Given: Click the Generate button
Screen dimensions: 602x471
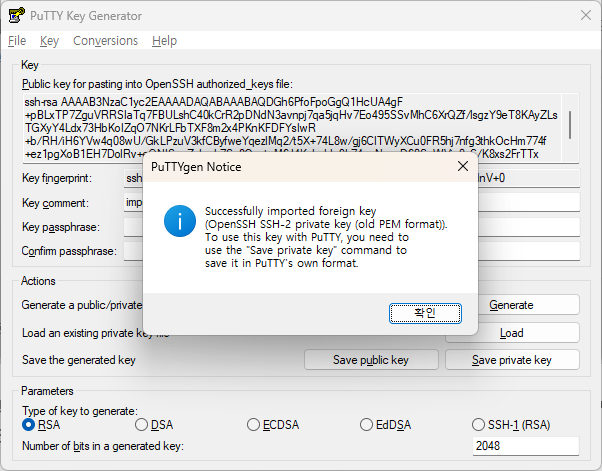Looking at the screenshot, I should [x=528, y=305].
